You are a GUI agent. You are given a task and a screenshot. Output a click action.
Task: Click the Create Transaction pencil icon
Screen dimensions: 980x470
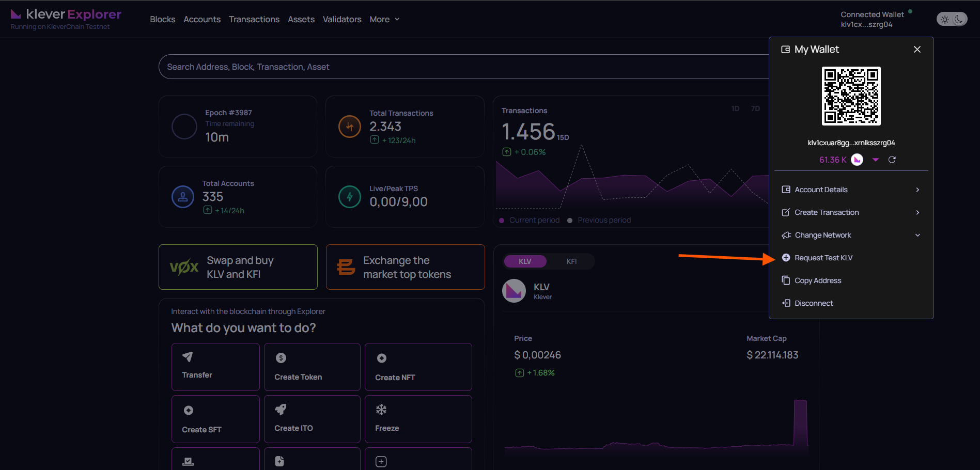coord(786,212)
